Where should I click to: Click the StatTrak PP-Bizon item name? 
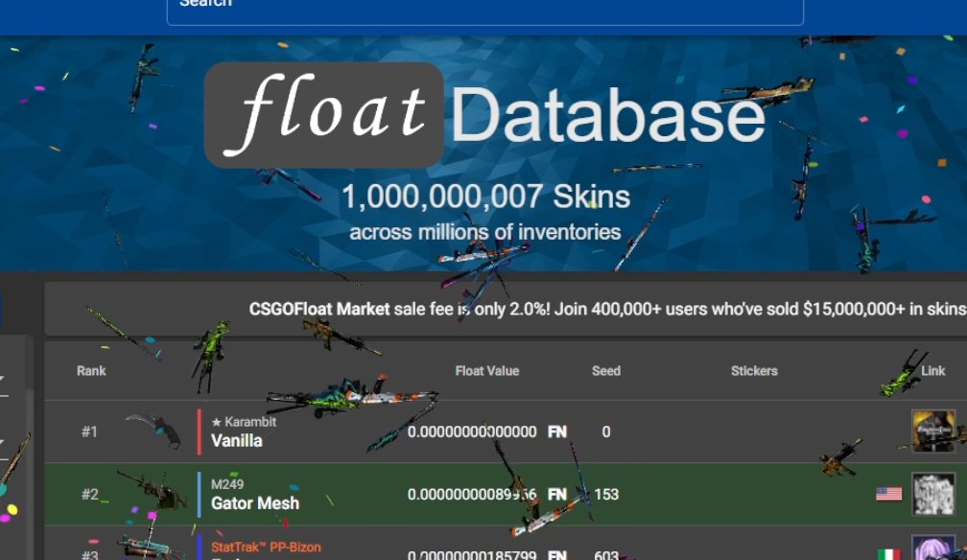[x=266, y=547]
